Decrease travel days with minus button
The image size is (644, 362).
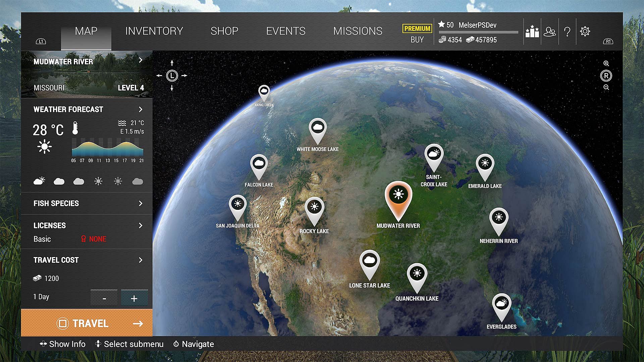[x=104, y=298]
